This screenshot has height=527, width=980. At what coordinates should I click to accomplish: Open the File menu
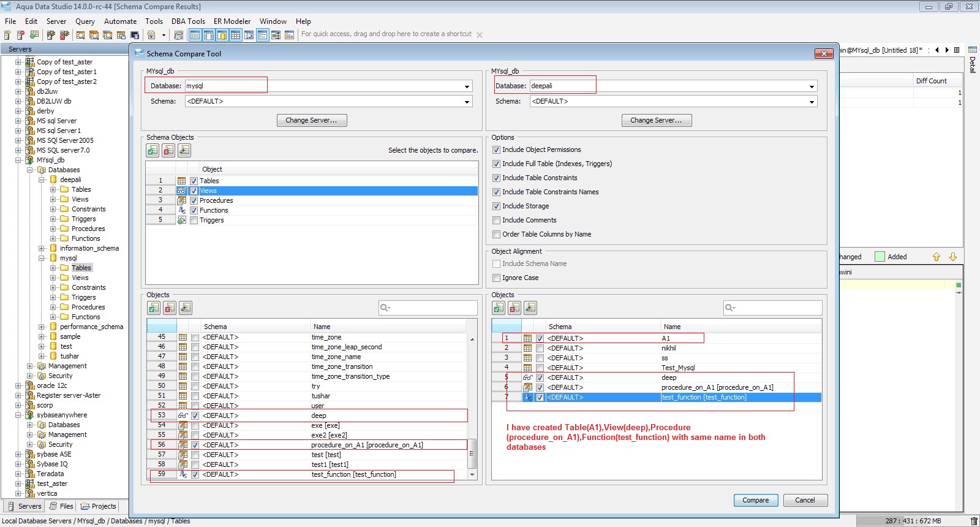[10, 21]
